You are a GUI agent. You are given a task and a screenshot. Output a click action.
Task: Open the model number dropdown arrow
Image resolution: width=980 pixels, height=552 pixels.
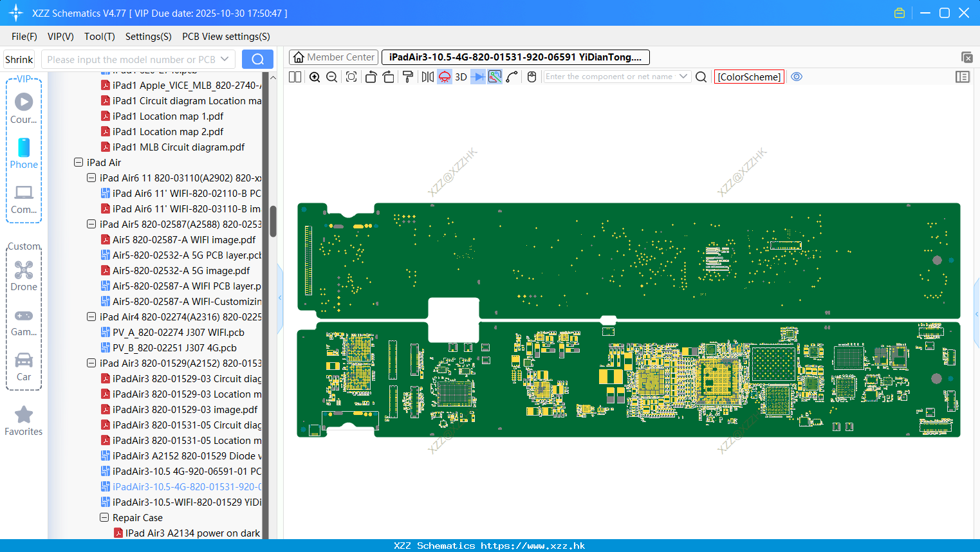[x=225, y=59]
